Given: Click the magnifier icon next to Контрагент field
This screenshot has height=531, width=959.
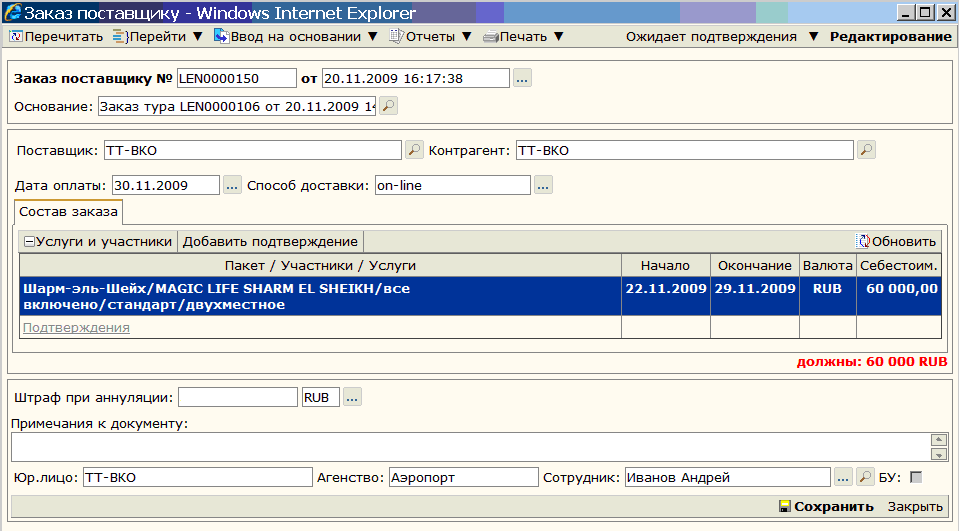Looking at the screenshot, I should (866, 150).
